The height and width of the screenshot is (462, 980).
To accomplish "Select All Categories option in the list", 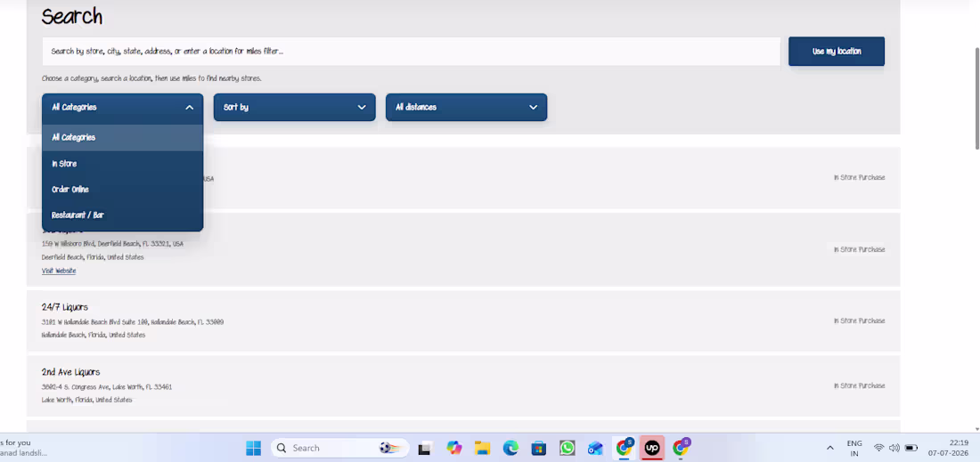I will click(x=123, y=137).
